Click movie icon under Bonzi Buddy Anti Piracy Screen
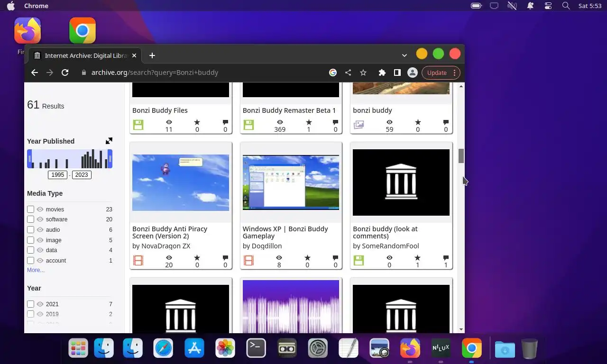The height and width of the screenshot is (364, 607). tap(138, 260)
